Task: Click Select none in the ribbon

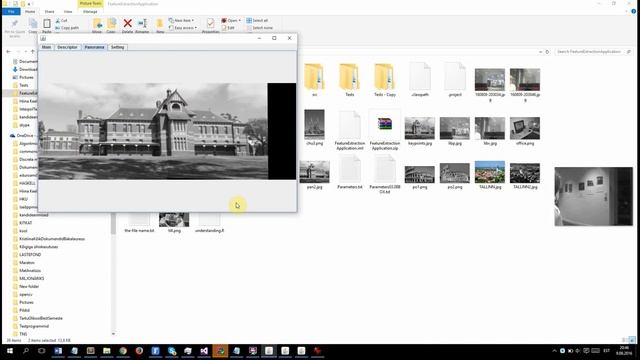Action: pos(260,28)
